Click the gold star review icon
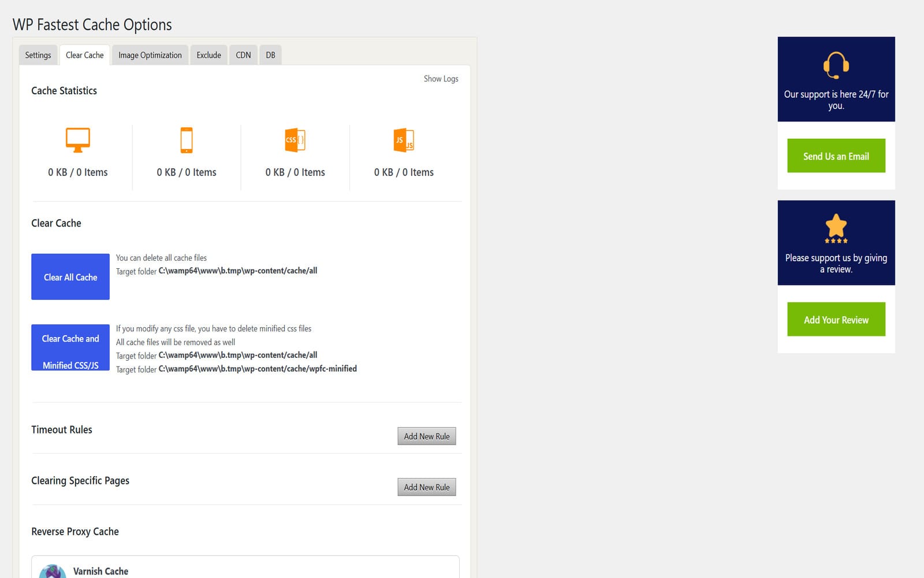 [836, 228]
